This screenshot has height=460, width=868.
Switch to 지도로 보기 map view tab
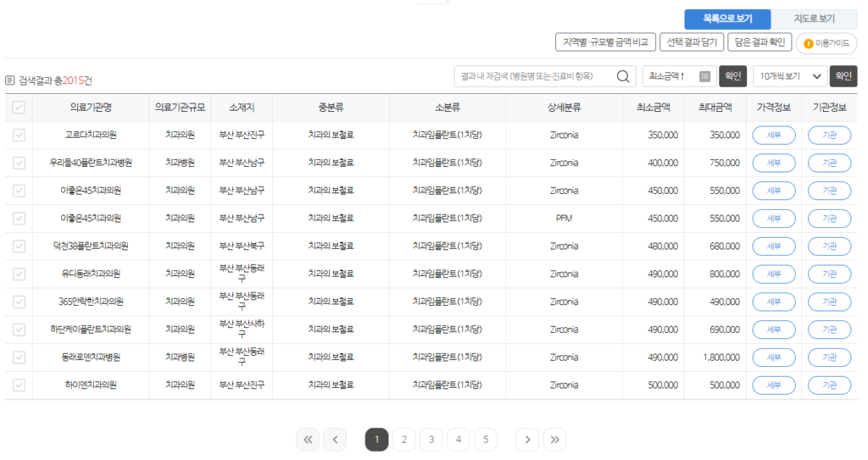tap(815, 19)
